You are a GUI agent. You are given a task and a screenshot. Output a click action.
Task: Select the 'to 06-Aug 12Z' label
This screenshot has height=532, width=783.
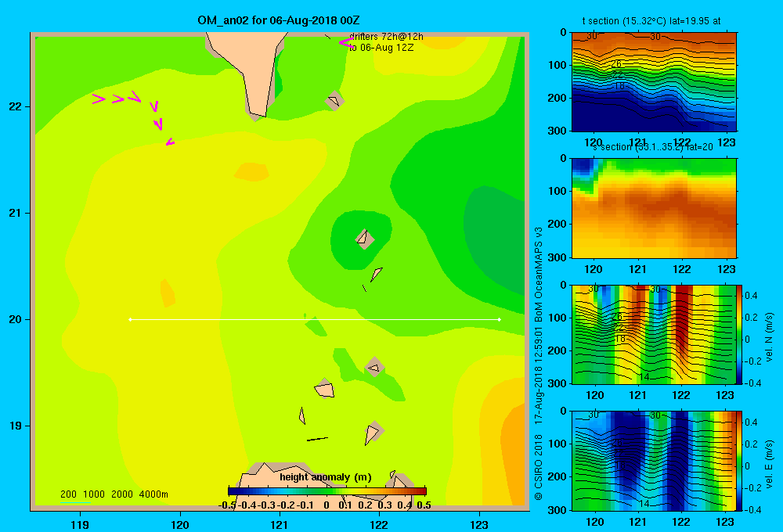pos(381,48)
